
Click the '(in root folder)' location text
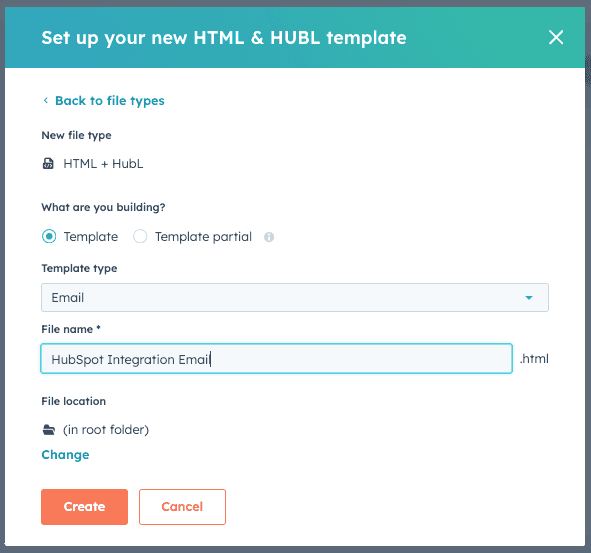pyautogui.click(x=106, y=430)
